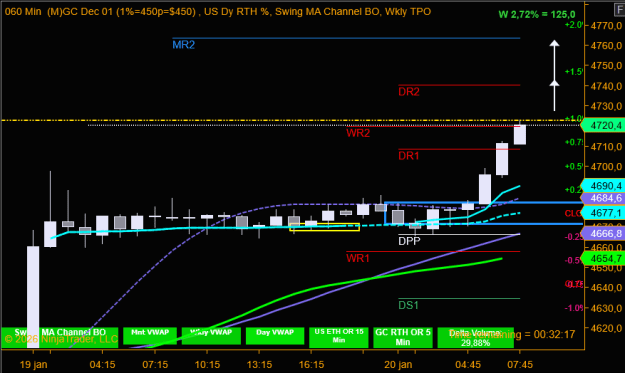625x373 pixels.
Task: Click the 4640,0 price axis label
Action: tap(606, 288)
